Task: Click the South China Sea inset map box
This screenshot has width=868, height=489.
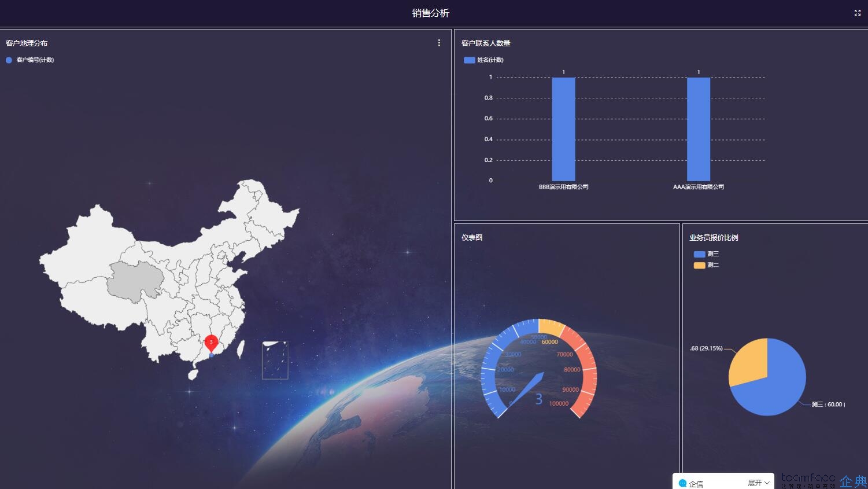Action: tap(275, 360)
